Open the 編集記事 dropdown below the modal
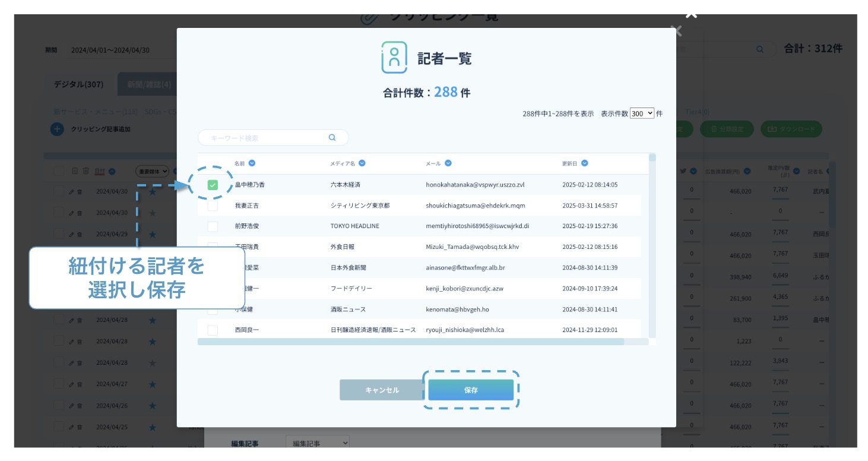The width and height of the screenshot is (868, 461). [x=318, y=443]
